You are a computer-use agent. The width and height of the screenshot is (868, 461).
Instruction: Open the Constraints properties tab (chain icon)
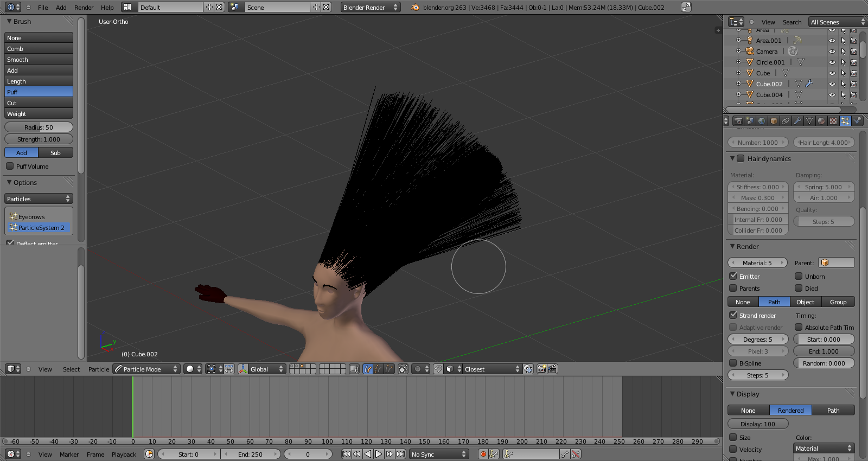point(786,121)
